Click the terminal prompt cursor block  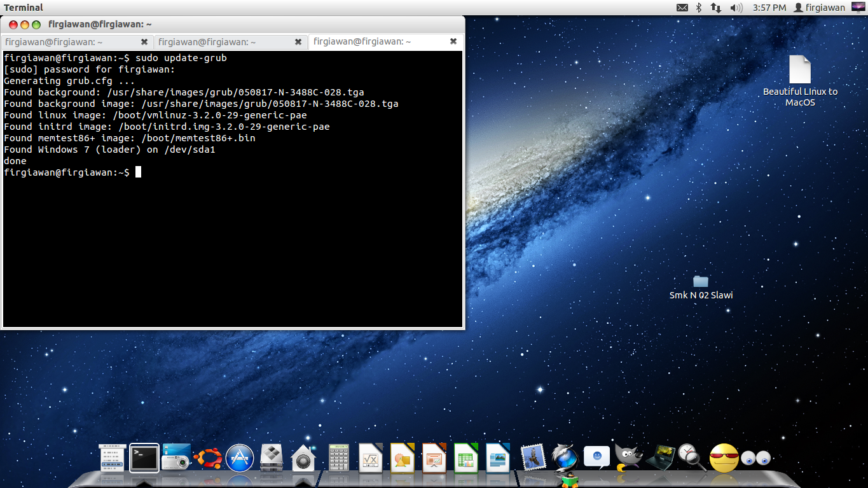click(138, 172)
